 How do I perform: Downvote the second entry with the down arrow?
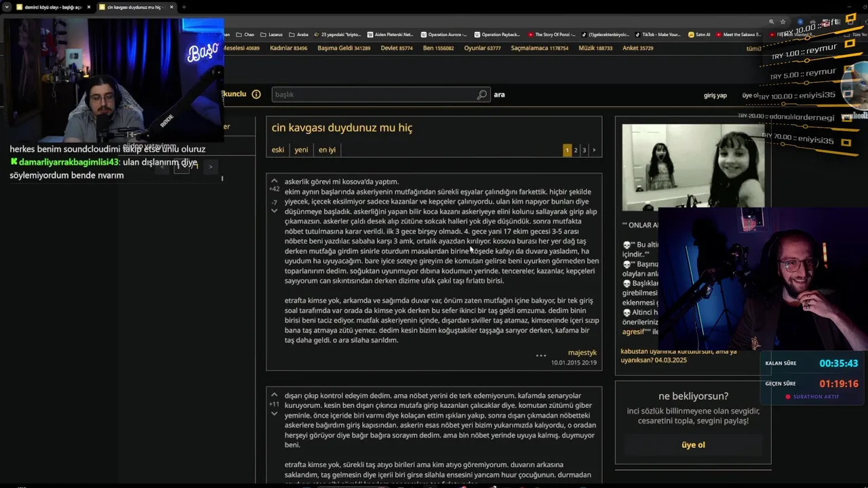click(274, 413)
